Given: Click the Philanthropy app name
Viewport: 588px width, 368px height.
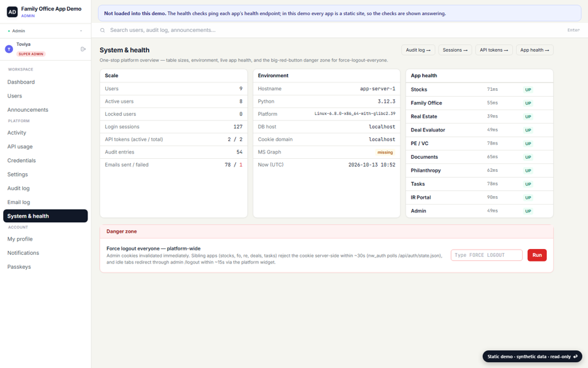Looking at the screenshot, I should pos(425,171).
